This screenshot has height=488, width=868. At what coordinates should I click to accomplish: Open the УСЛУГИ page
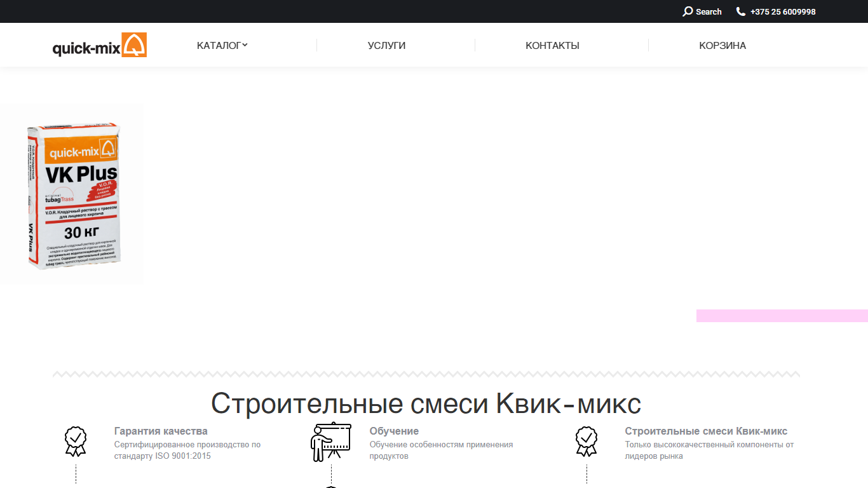[x=386, y=45]
